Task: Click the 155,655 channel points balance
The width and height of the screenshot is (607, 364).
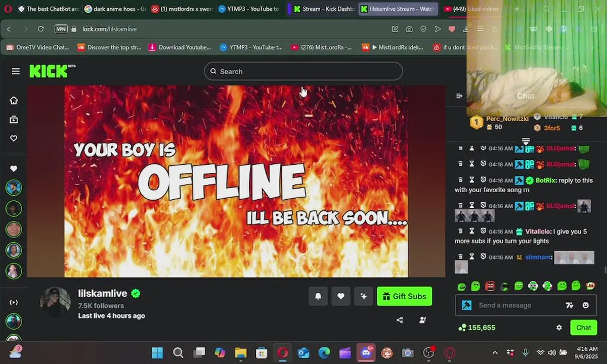Action: click(x=476, y=328)
